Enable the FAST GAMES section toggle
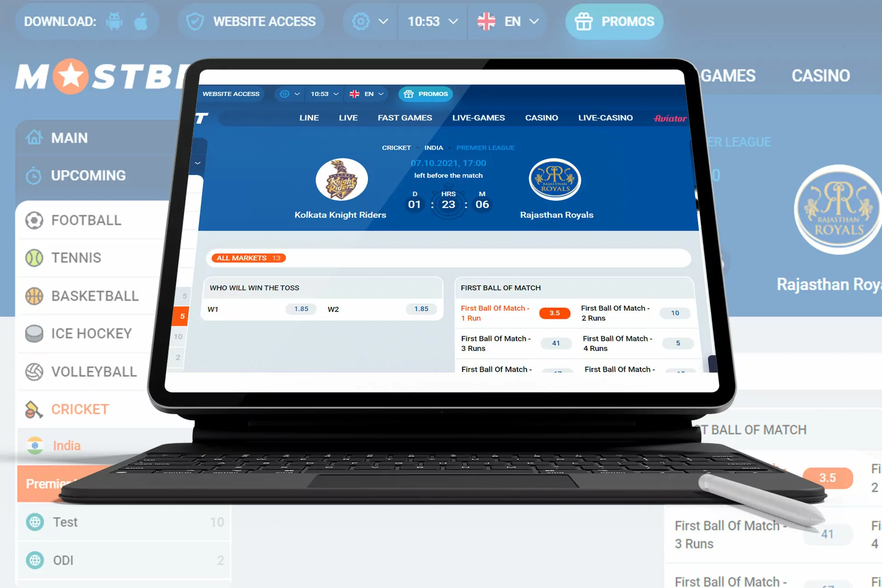This screenshot has width=882, height=588. (x=405, y=118)
